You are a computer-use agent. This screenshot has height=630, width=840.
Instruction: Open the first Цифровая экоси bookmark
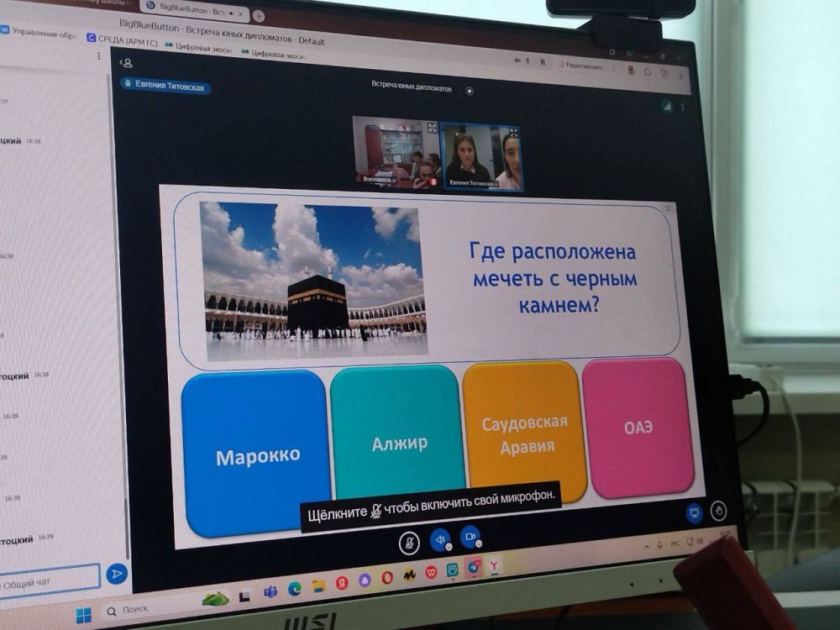199,48
